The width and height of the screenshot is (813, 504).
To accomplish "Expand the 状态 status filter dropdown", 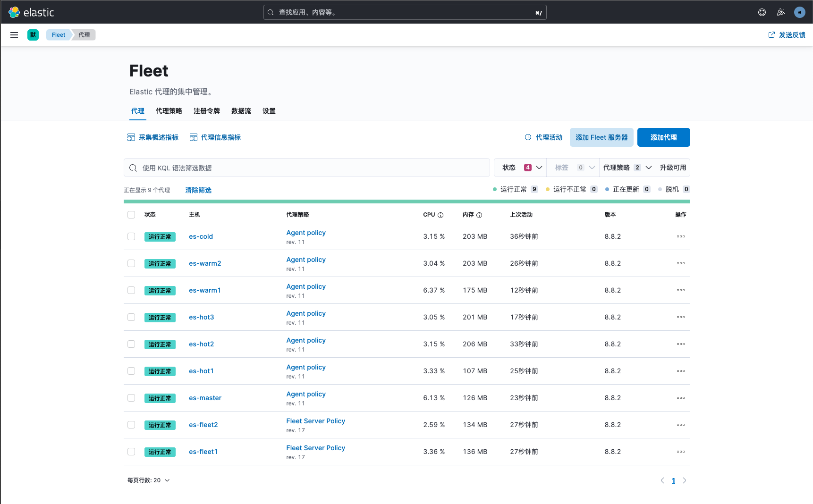I will pos(521,168).
